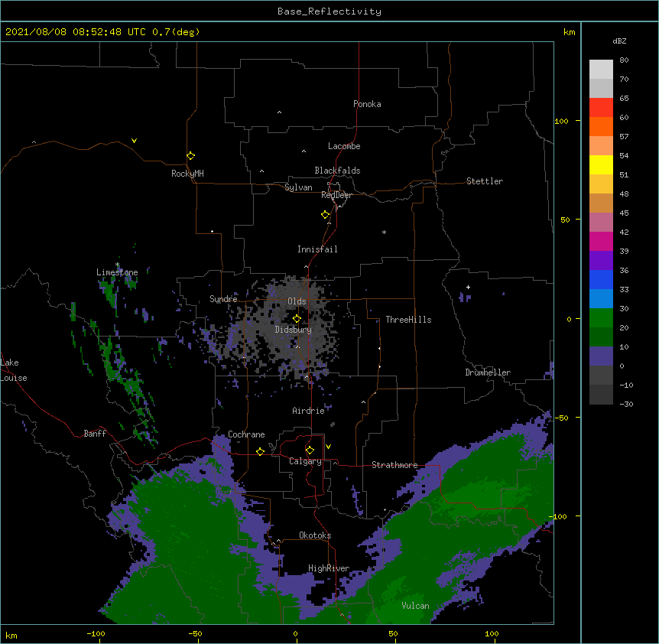
Task: Click the yellow marker south of Cochrane
Action: click(260, 451)
